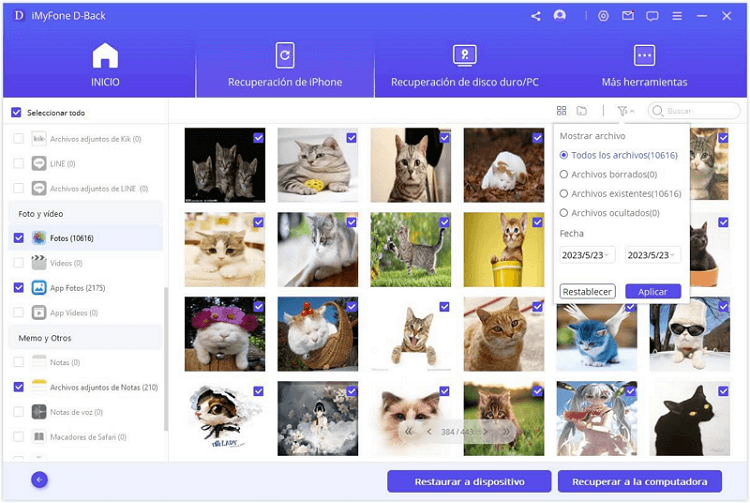Click the share icon in title bar
Viewport: 750px width, 503px height.
click(x=536, y=16)
